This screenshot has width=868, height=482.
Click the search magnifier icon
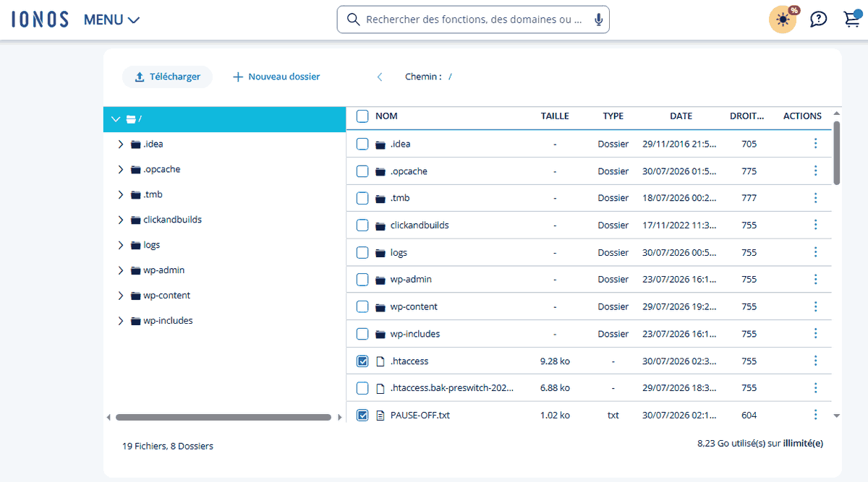click(354, 20)
